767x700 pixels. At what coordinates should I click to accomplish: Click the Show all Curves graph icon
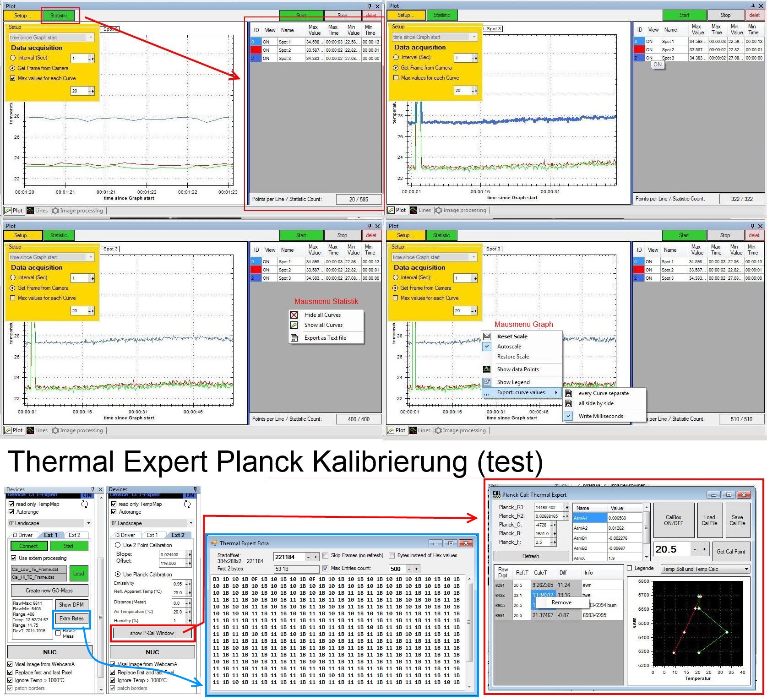(294, 325)
